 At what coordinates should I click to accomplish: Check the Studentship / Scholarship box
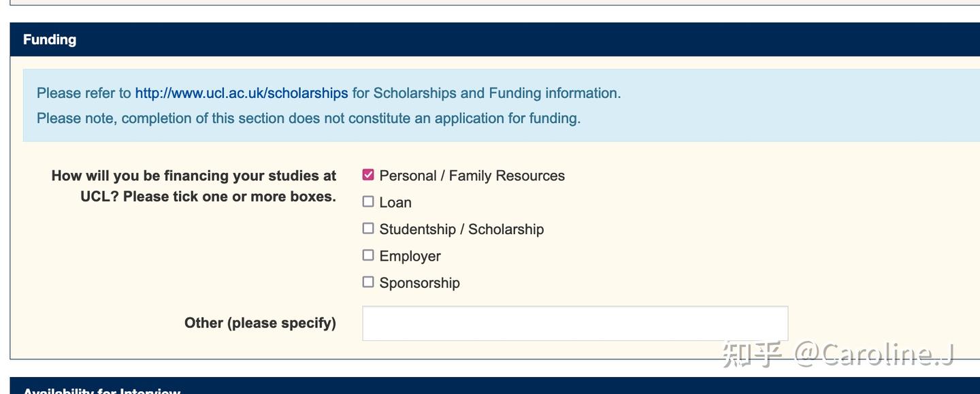pos(368,229)
